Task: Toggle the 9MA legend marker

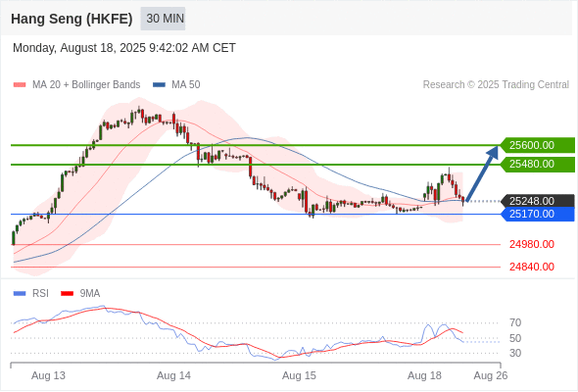Action: [67, 294]
